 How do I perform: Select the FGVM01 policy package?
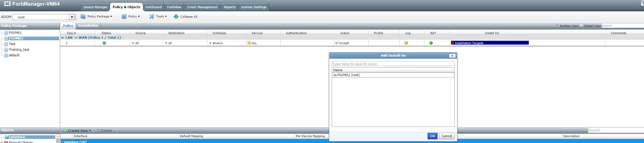[x=15, y=33]
